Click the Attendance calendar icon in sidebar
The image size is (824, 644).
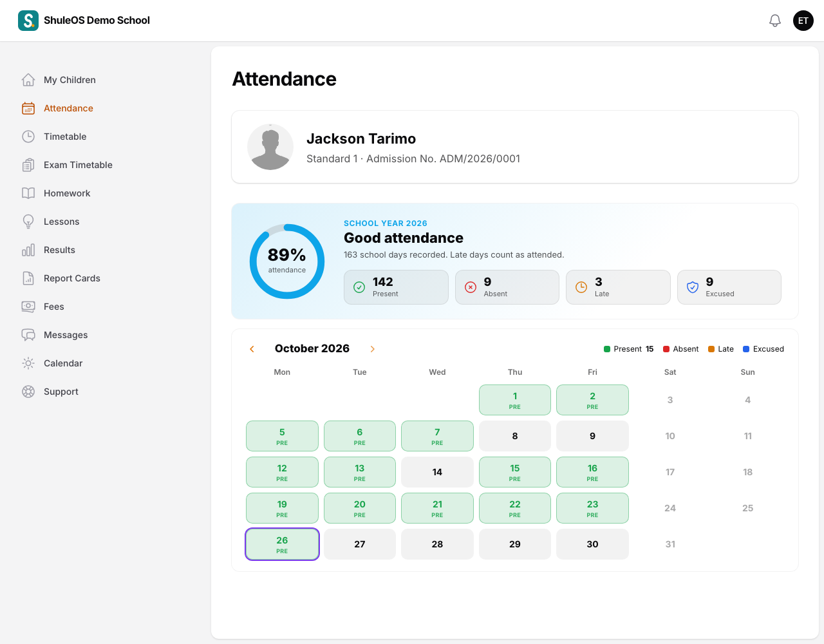pos(28,108)
